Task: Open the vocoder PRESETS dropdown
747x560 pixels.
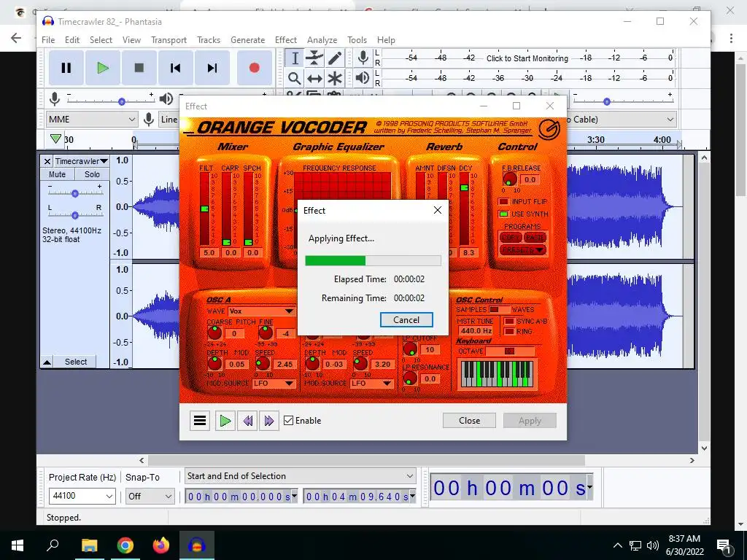Action: (522, 250)
